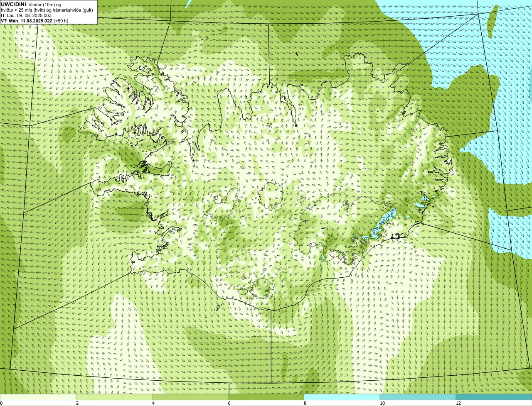Click the 0–2 palest color scale segment

(x=38, y=397)
